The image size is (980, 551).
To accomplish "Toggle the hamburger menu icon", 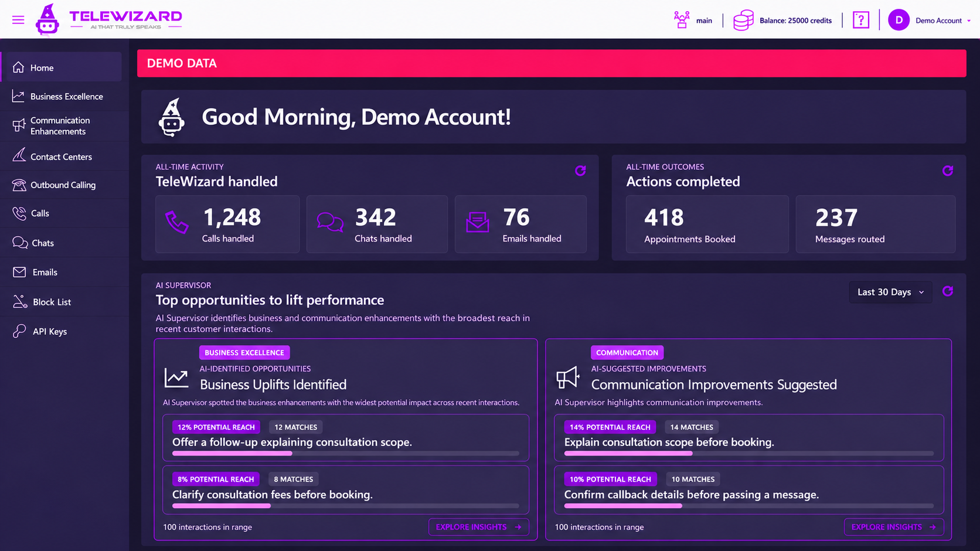I will click(x=18, y=20).
